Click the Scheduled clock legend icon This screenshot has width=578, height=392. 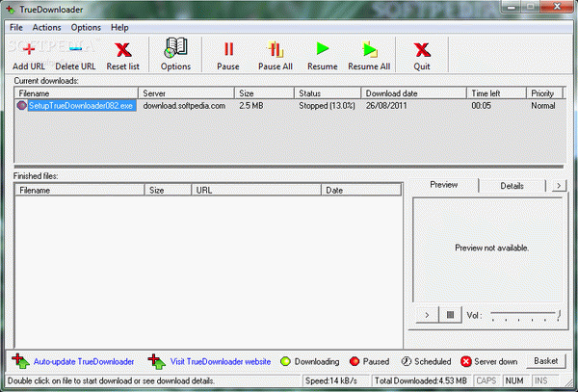coord(406,361)
